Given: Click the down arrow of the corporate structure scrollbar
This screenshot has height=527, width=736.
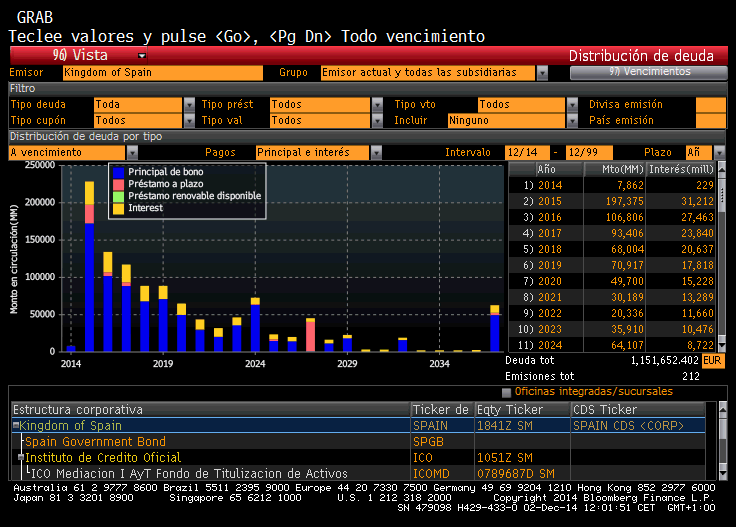Looking at the screenshot, I should click(723, 474).
